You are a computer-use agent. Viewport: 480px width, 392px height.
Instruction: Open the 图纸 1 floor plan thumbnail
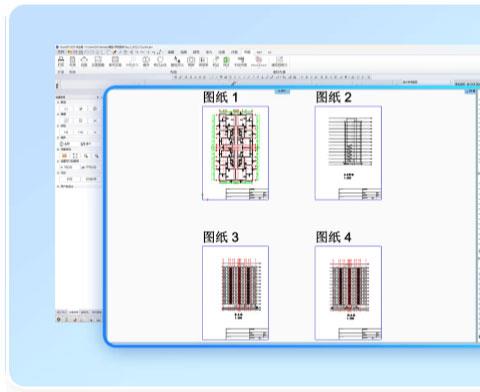[235, 153]
